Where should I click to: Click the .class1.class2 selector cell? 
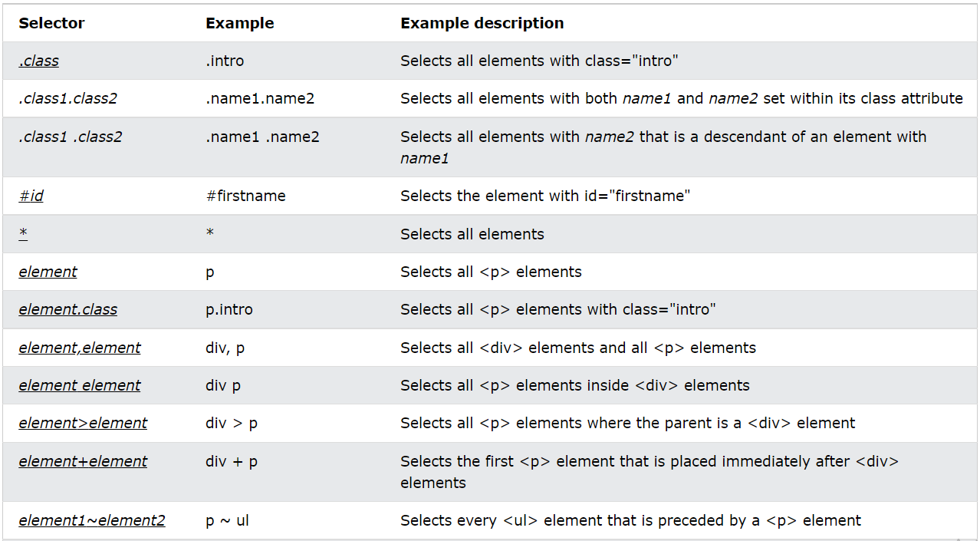(67, 98)
